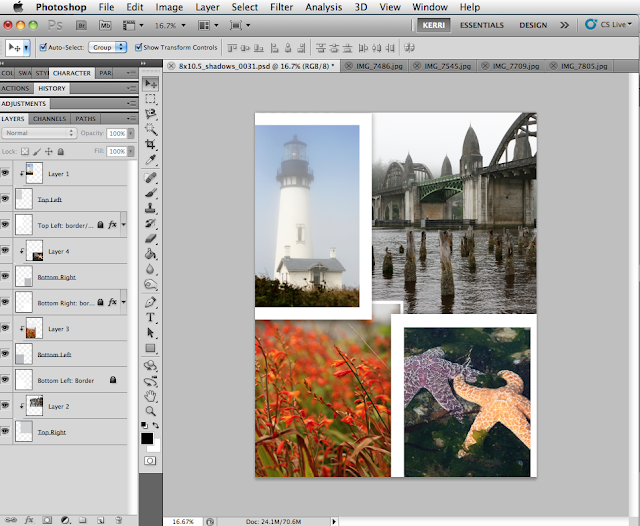
Task: Toggle visibility of the Top Right layer
Action: (7, 432)
